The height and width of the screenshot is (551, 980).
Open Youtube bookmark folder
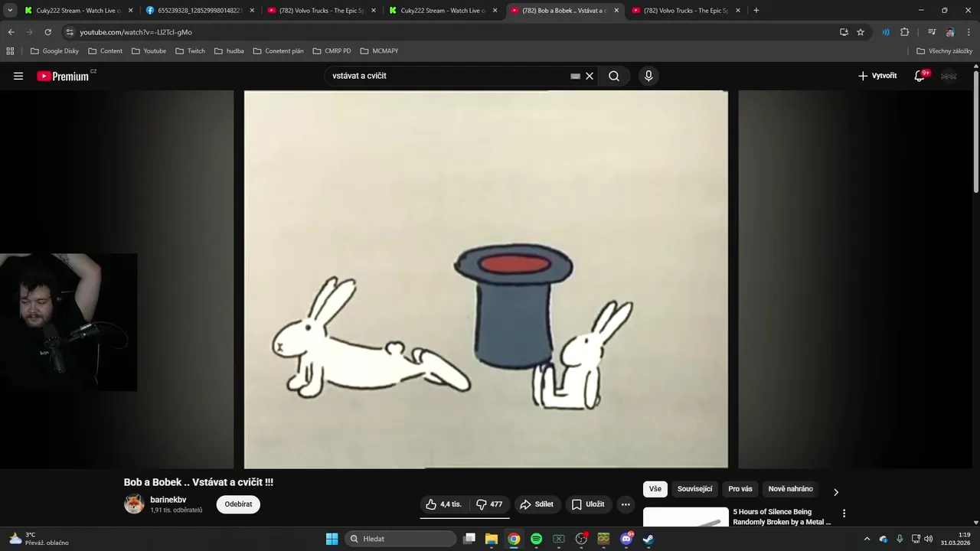(149, 51)
